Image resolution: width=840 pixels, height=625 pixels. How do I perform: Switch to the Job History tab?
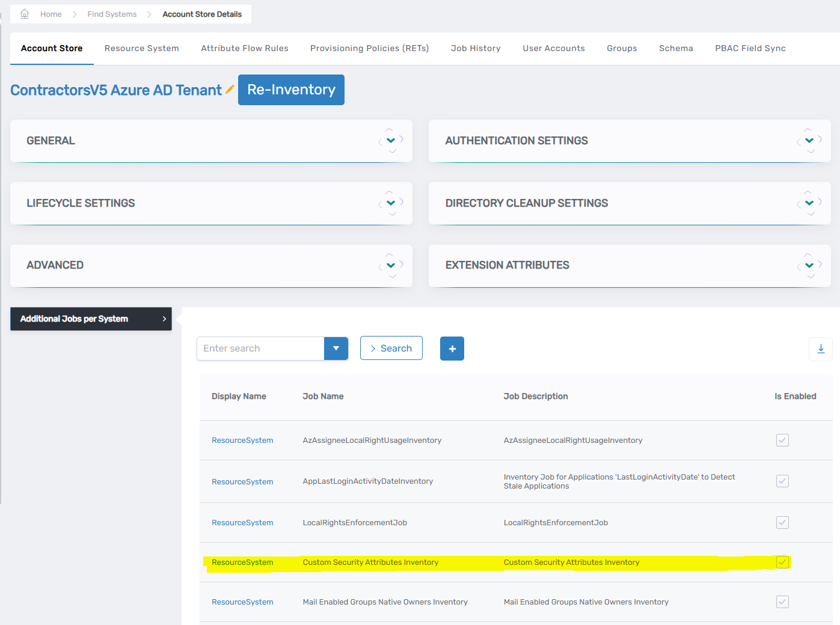[475, 48]
